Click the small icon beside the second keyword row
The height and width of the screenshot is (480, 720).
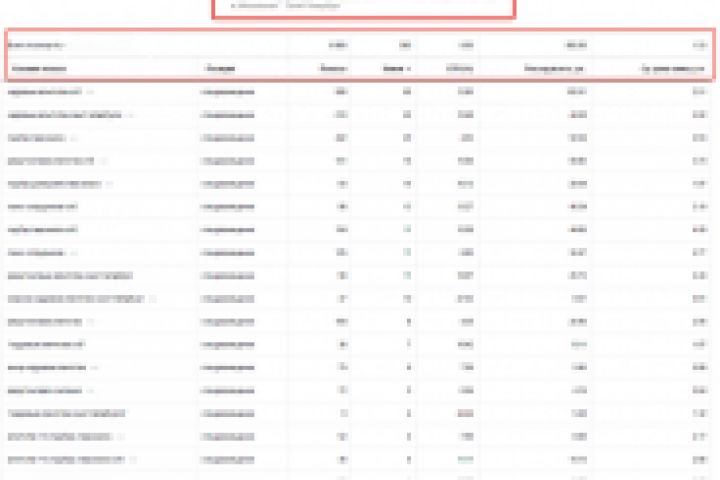130,115
